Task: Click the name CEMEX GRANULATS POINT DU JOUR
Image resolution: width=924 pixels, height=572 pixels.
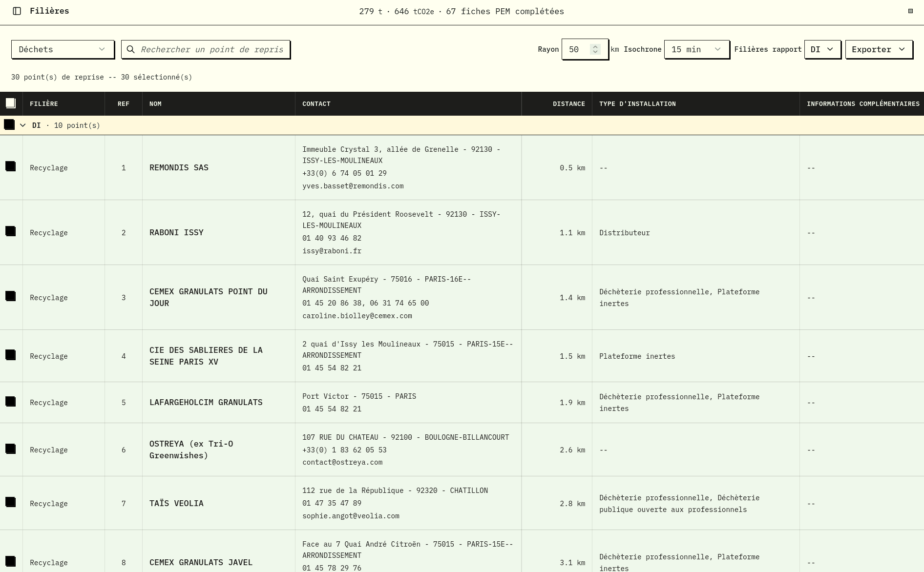Action: 209,297
